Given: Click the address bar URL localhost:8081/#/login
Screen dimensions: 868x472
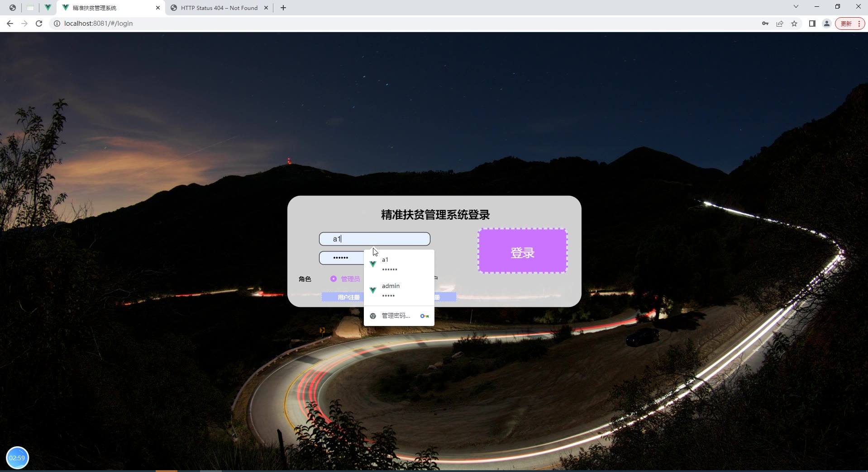Looking at the screenshot, I should [98, 24].
